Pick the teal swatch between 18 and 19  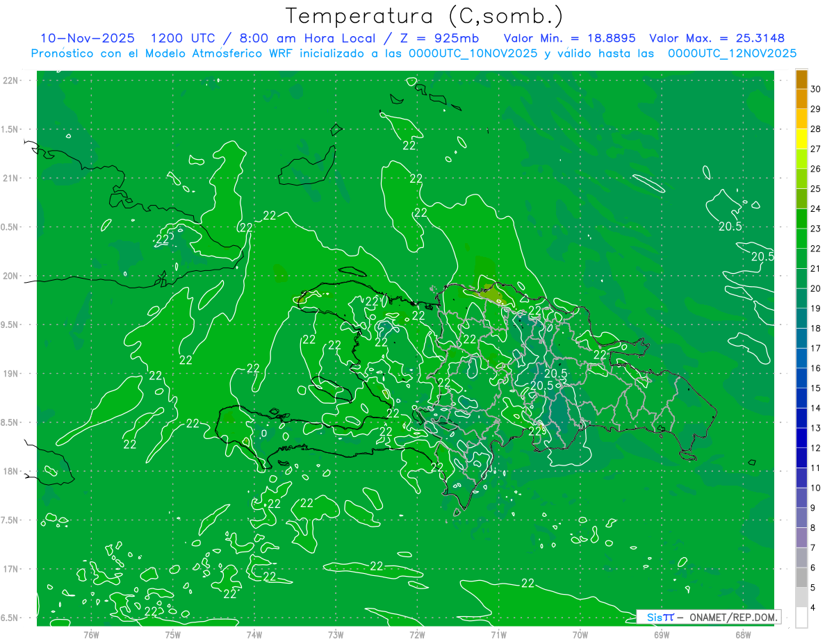[x=801, y=319]
